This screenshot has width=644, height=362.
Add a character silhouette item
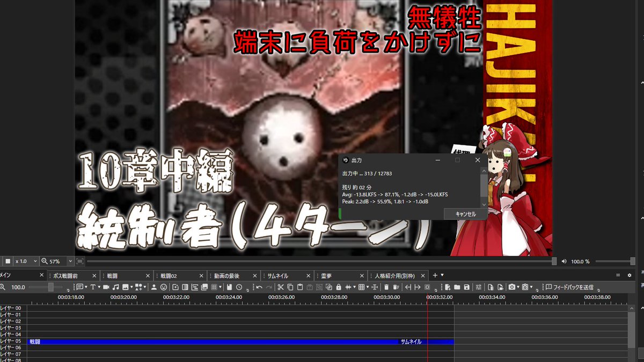153,287
